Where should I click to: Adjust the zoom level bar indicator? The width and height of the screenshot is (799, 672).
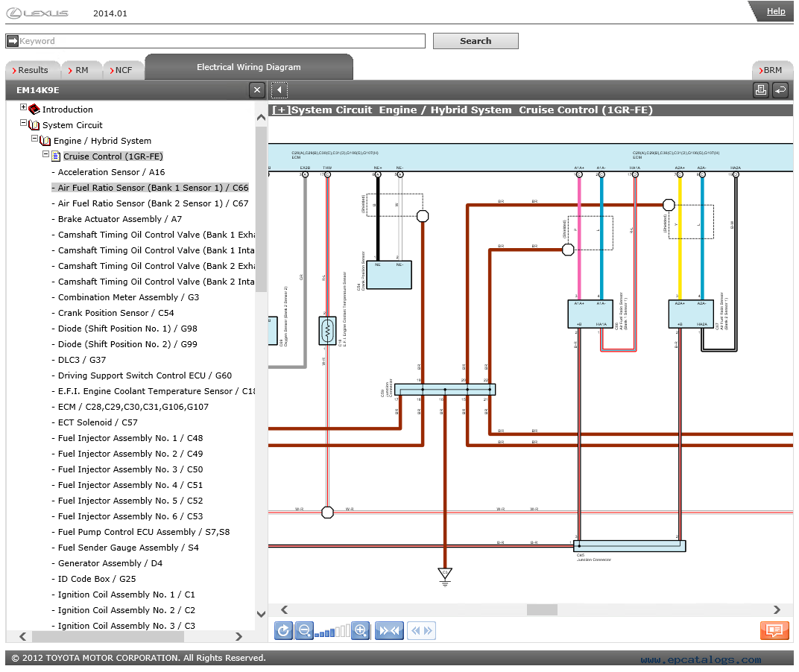tap(332, 631)
